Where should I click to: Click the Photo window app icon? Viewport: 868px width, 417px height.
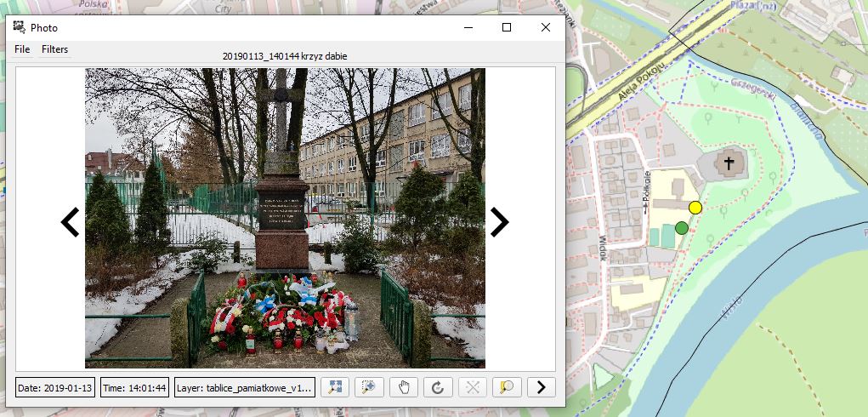tap(20, 27)
